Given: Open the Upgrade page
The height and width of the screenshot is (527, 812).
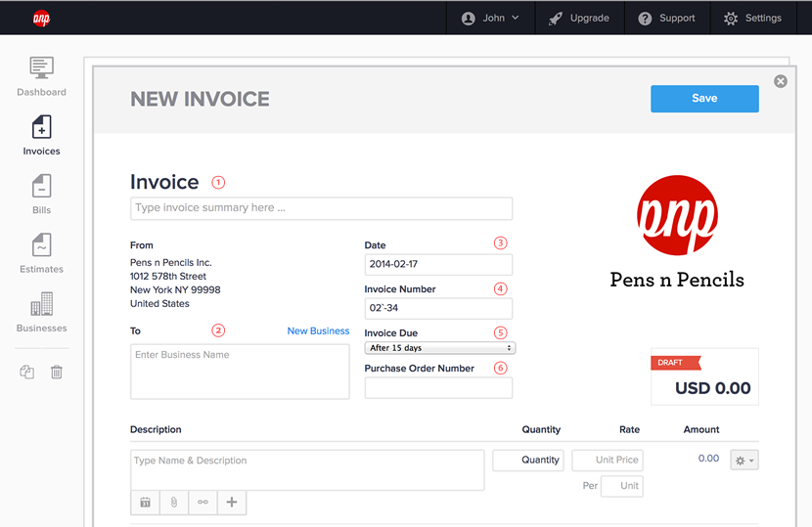Looking at the screenshot, I should pyautogui.click(x=579, y=19).
